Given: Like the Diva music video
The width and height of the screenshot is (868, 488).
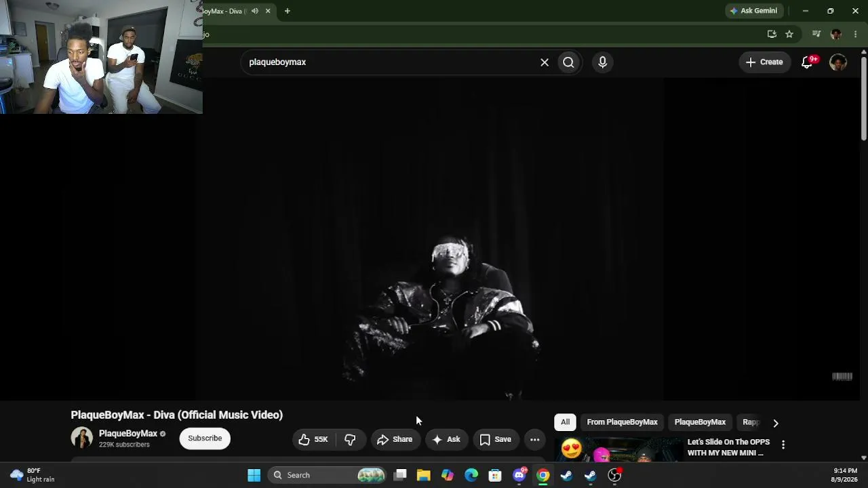Looking at the screenshot, I should click(x=313, y=439).
